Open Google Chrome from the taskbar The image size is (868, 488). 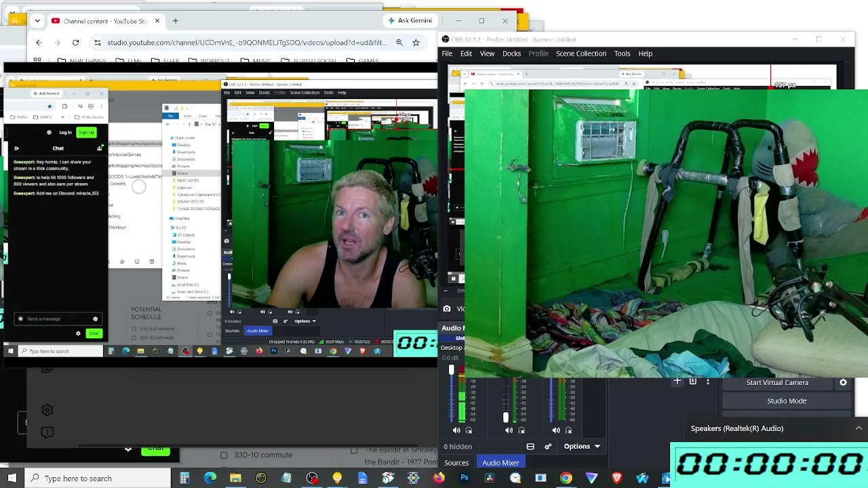coord(566,479)
